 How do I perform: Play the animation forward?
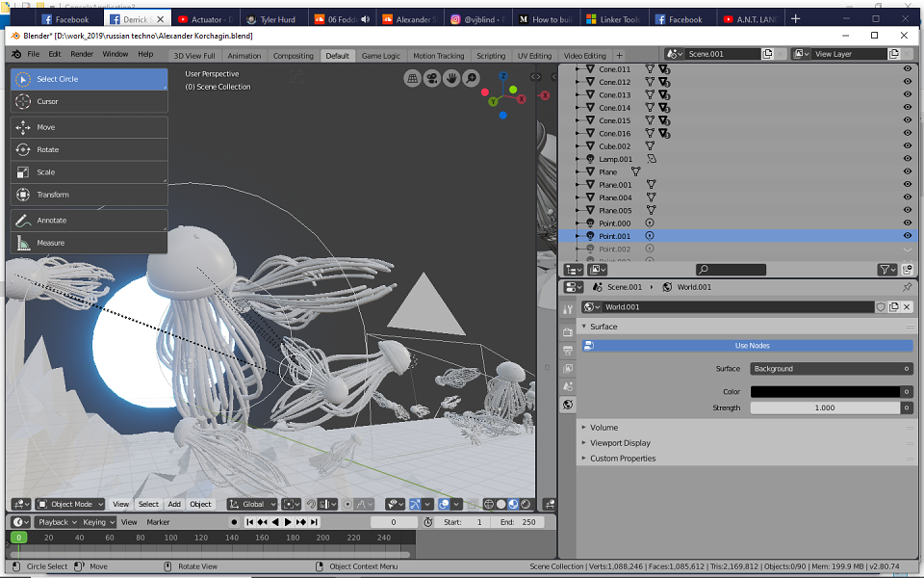(288, 522)
